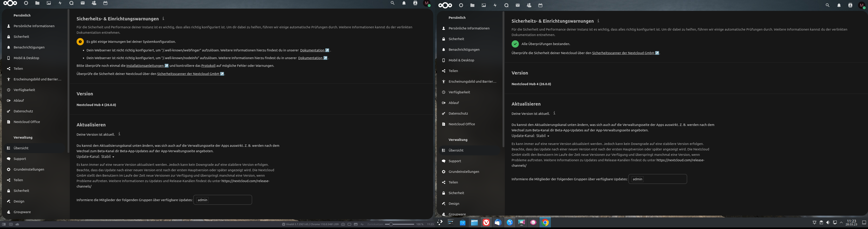868x229 pixels.
Task: Switch to Google Chrome in taskbar
Action: tap(545, 223)
